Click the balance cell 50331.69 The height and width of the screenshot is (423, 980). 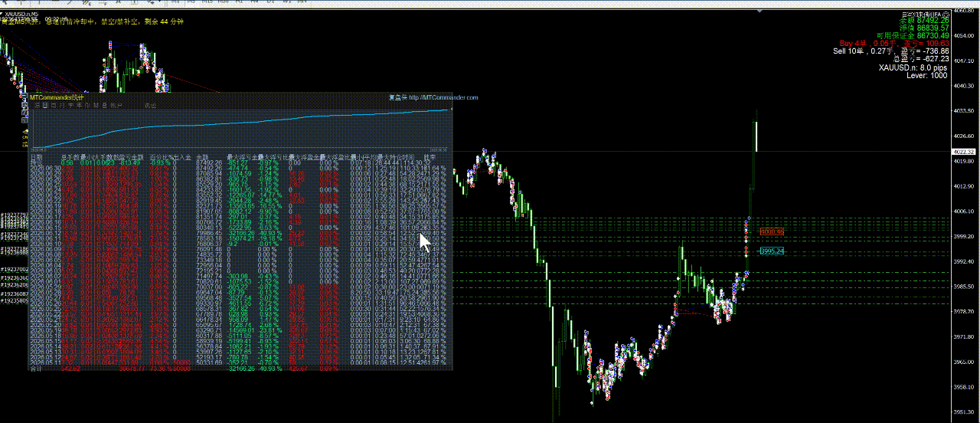(x=209, y=362)
